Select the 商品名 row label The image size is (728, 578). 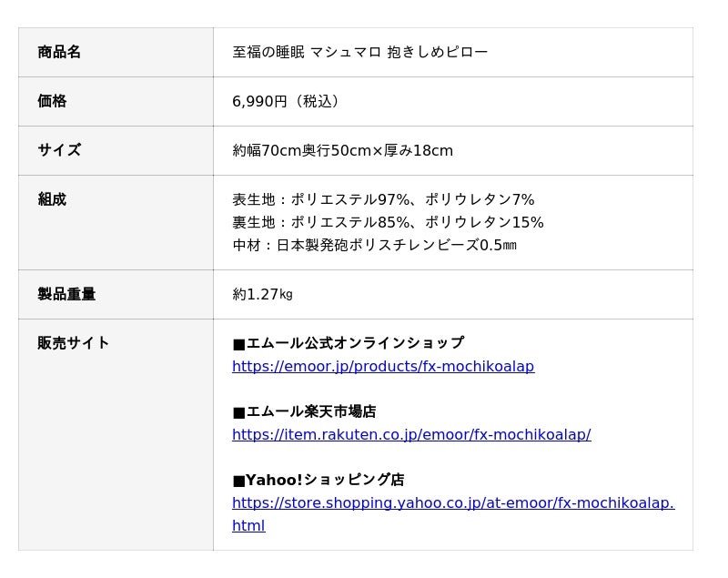point(59,52)
